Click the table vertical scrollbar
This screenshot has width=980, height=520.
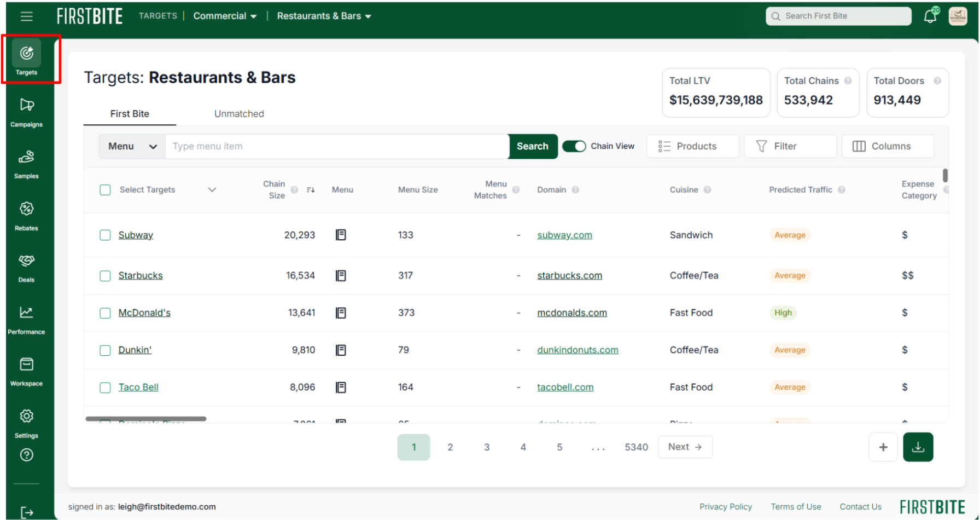[x=945, y=176]
